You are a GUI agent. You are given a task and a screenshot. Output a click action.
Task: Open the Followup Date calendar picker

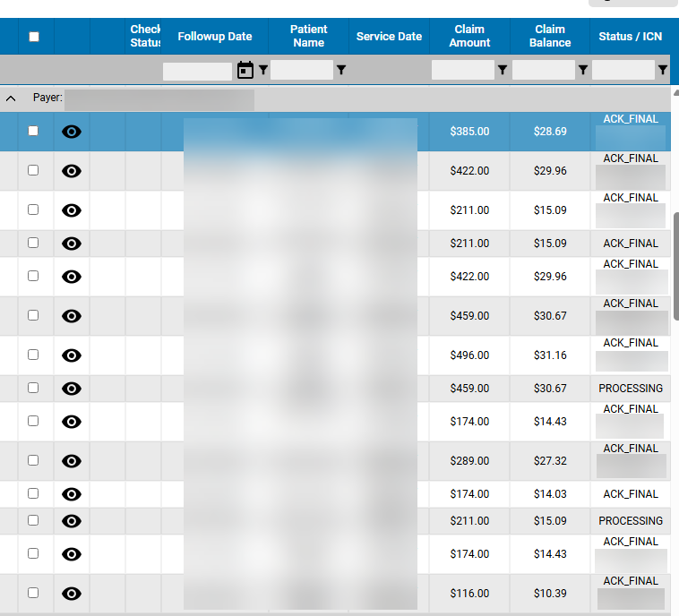tap(245, 70)
